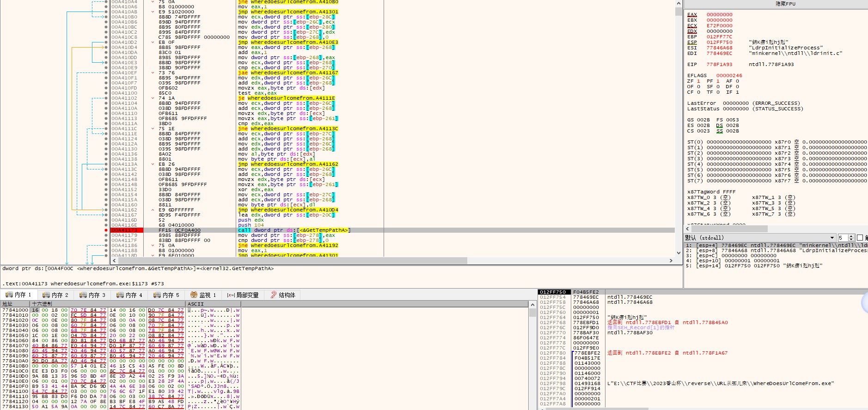Click the 地址 column header in dump
Image resolution: width=868 pixels, height=410 pixels.
[15, 304]
